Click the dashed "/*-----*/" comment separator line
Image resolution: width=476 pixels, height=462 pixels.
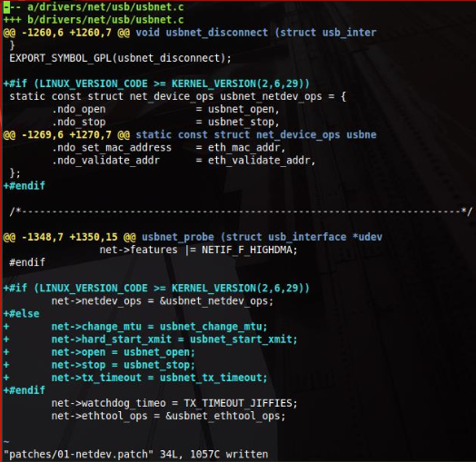(241, 211)
